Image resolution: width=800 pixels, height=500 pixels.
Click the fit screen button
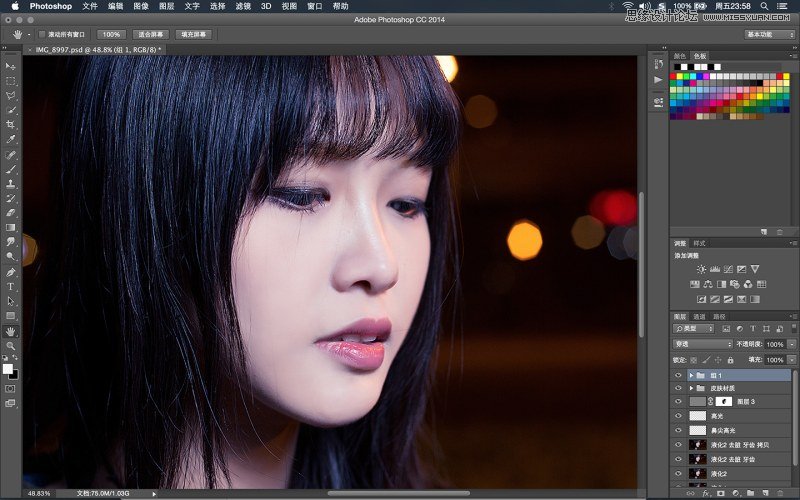point(151,34)
